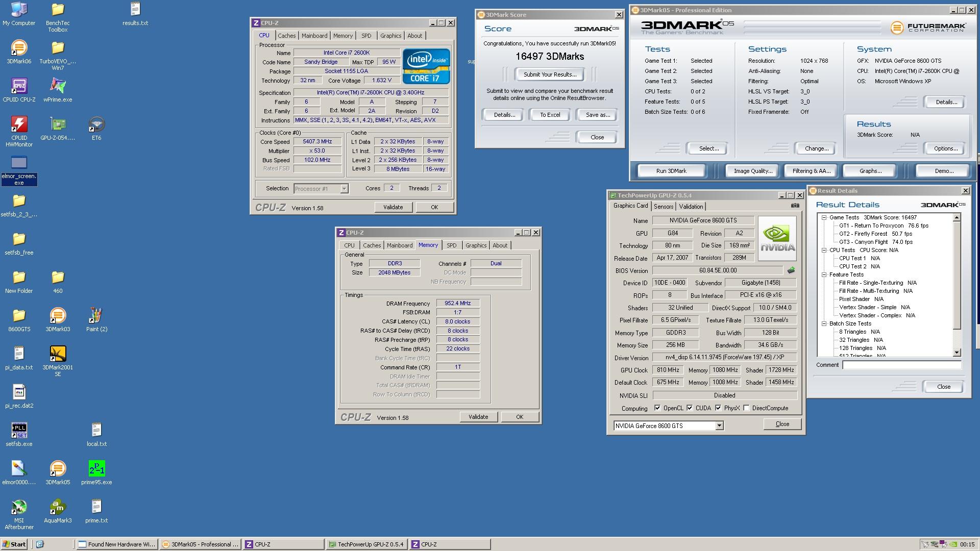Screen dimensions: 980x551
Task: Open the GPU-Z graphics card selector dropdown
Action: point(719,425)
